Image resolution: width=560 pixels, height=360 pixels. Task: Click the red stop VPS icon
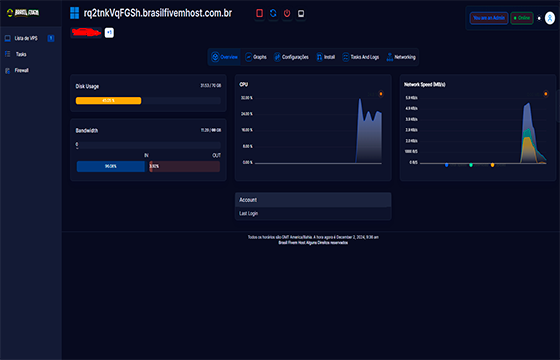[260, 13]
